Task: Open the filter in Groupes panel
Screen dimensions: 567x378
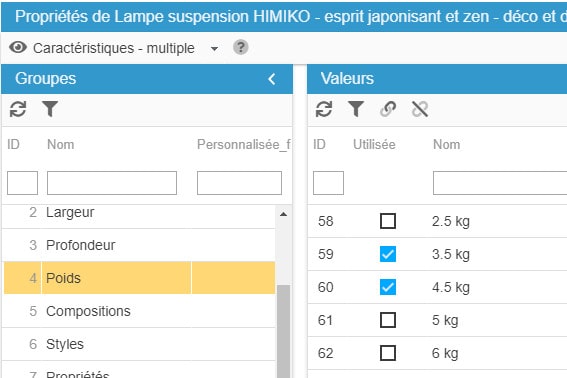Action: pyautogui.click(x=50, y=109)
